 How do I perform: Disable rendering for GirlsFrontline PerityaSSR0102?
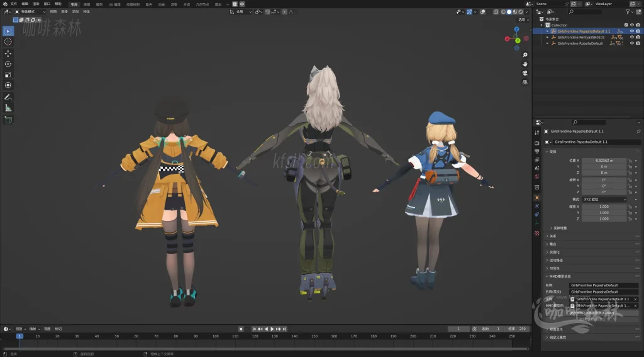pyautogui.click(x=638, y=37)
